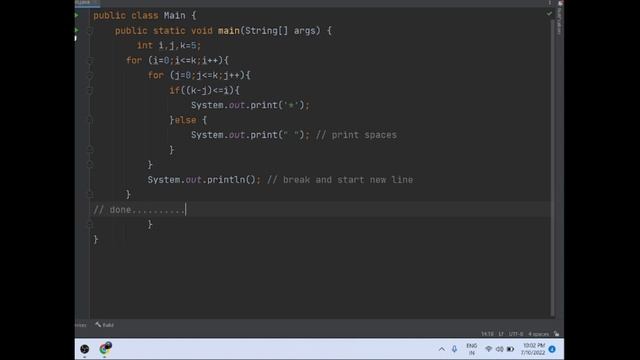
Task: Click 'main' method name in signature
Action: 229,31
